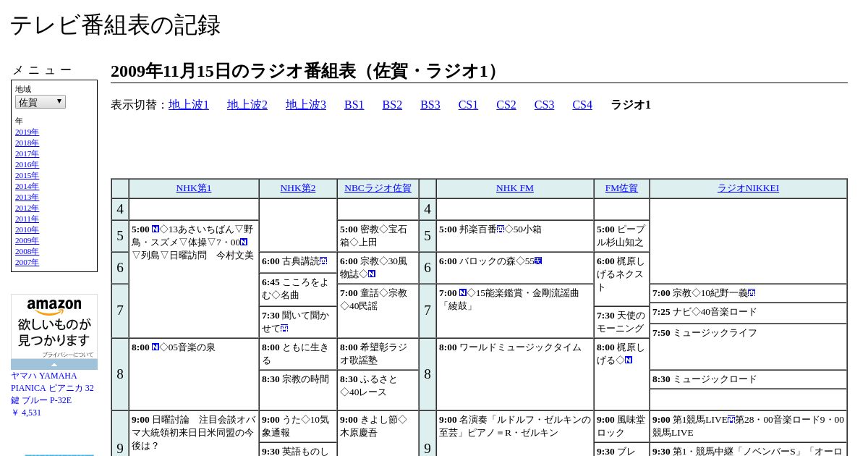Open the 2008年 year link
868x456 pixels.
coord(27,251)
